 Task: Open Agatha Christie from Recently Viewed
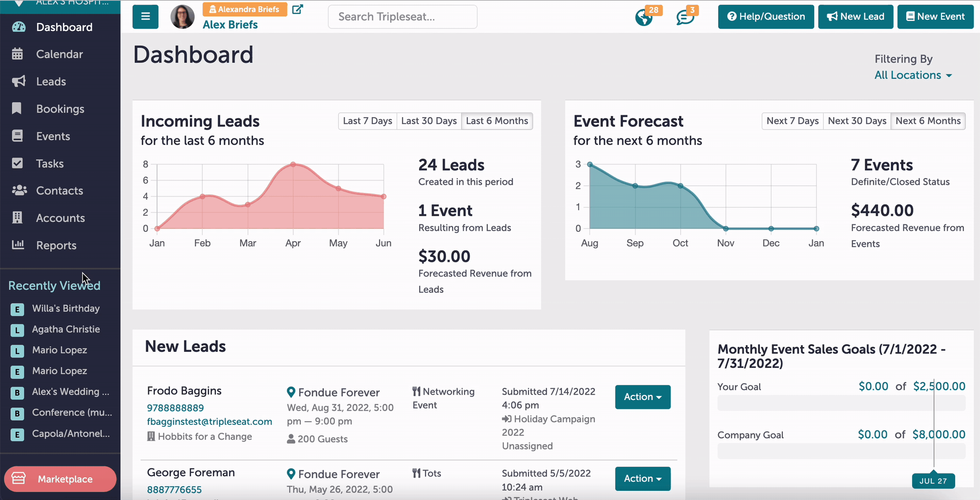click(x=66, y=329)
